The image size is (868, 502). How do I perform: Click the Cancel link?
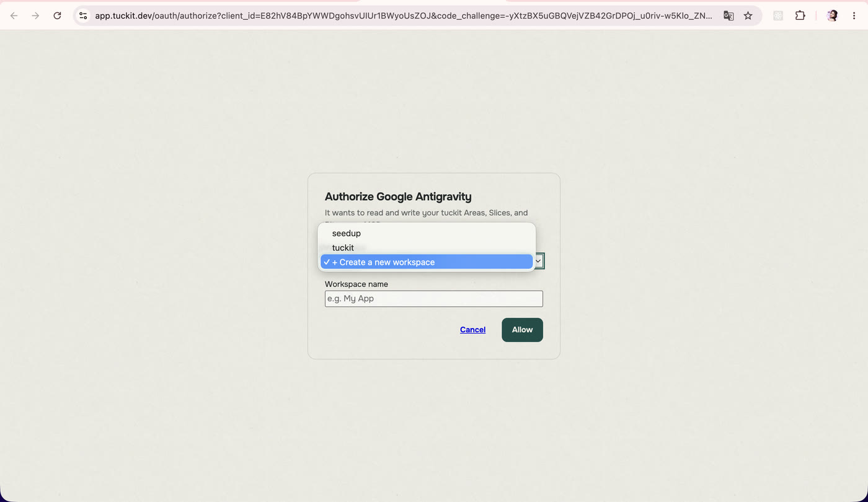click(472, 330)
